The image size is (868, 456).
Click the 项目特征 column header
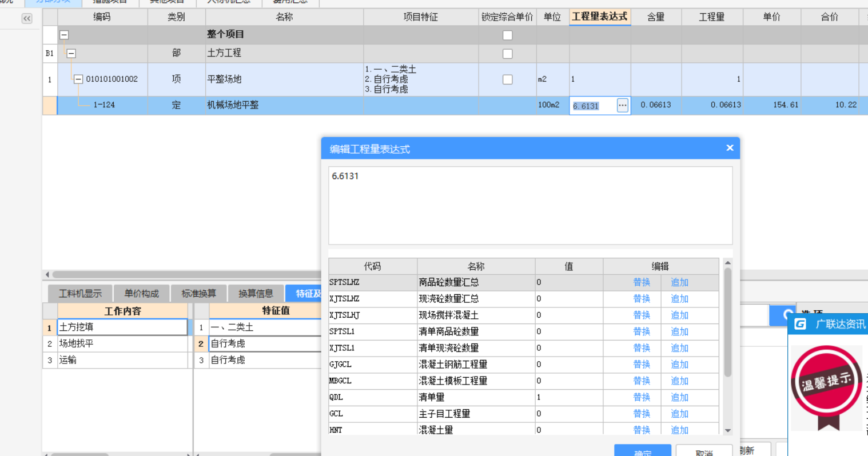[x=421, y=17]
